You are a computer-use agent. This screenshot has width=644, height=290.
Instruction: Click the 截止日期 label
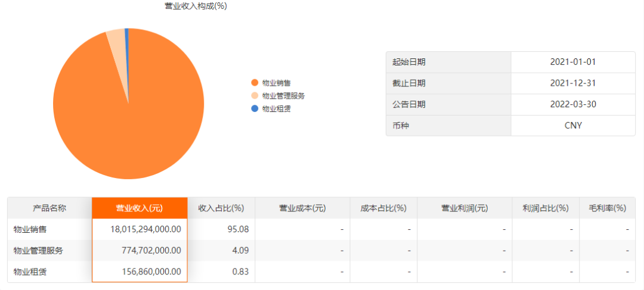coord(409,83)
